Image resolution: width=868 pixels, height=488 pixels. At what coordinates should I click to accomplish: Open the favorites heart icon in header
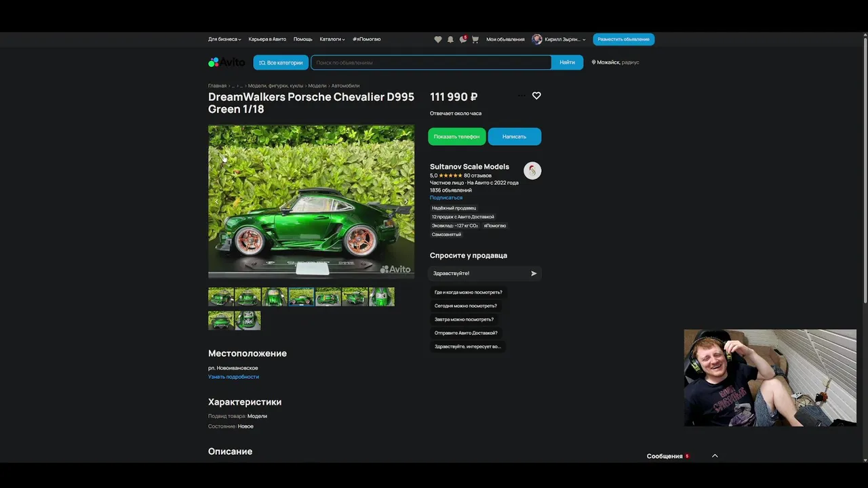point(438,39)
